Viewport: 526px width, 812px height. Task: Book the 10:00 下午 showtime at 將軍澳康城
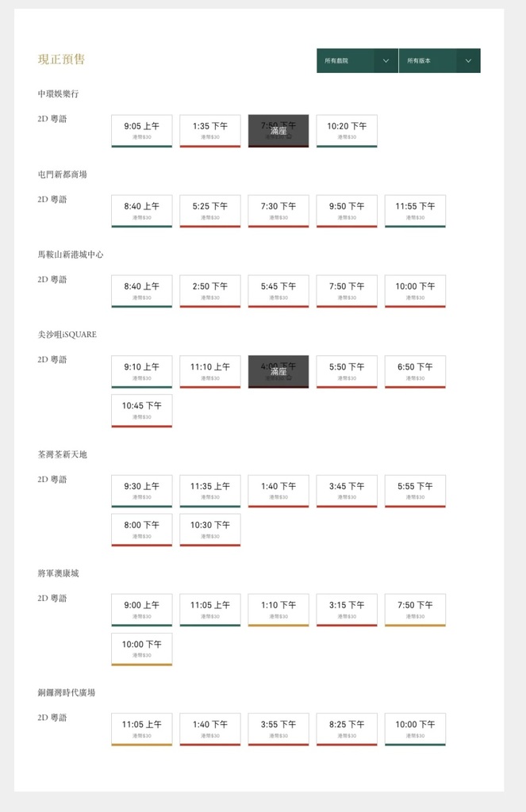(141, 649)
